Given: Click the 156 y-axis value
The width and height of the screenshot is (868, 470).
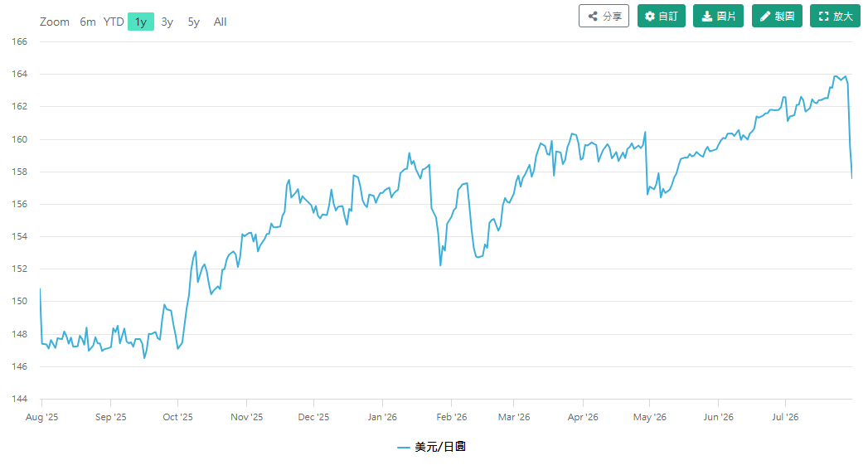Looking at the screenshot, I should (x=19, y=204).
